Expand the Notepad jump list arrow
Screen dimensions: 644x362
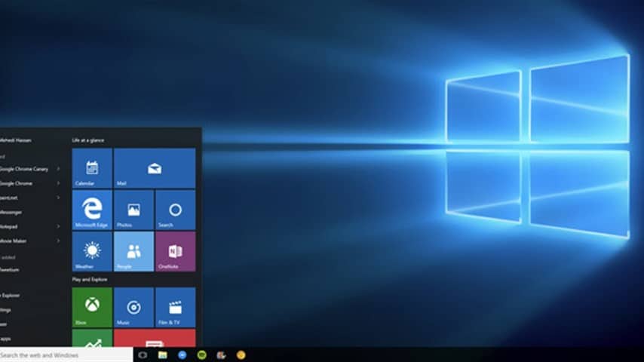coord(58,226)
